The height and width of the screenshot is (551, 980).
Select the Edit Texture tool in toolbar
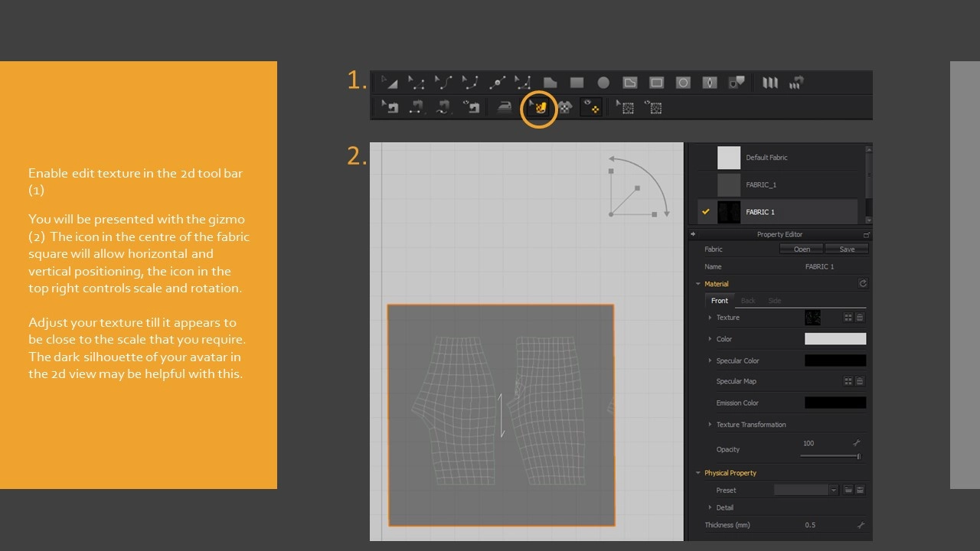tap(539, 108)
